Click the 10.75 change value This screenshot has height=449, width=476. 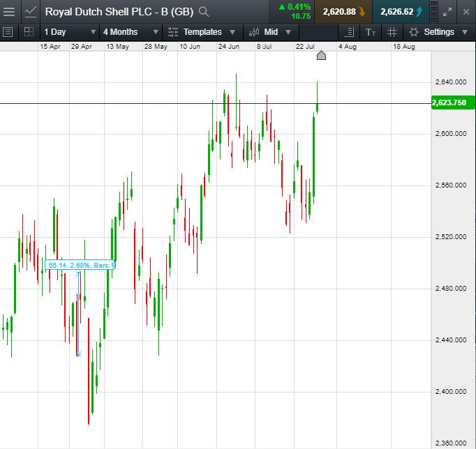pos(301,16)
